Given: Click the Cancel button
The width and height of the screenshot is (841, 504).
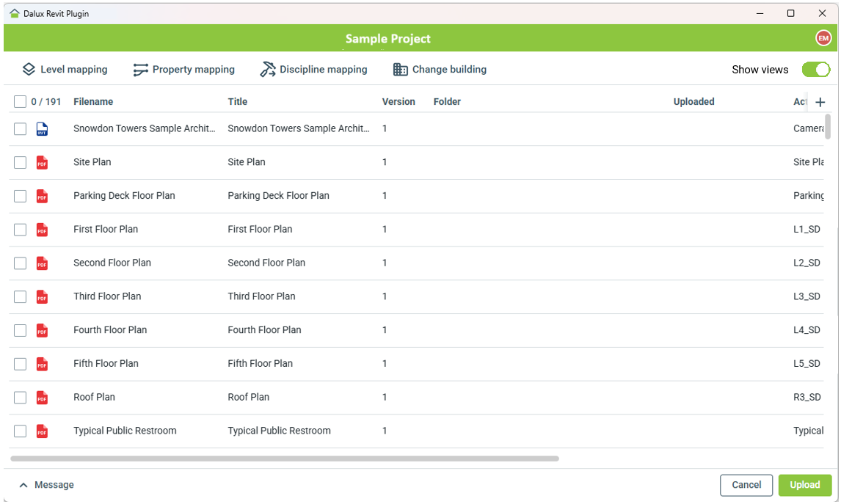Looking at the screenshot, I should coord(746,485).
